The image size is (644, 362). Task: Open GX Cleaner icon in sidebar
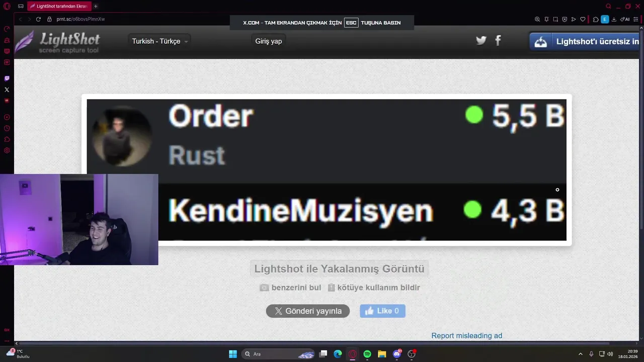[7, 40]
